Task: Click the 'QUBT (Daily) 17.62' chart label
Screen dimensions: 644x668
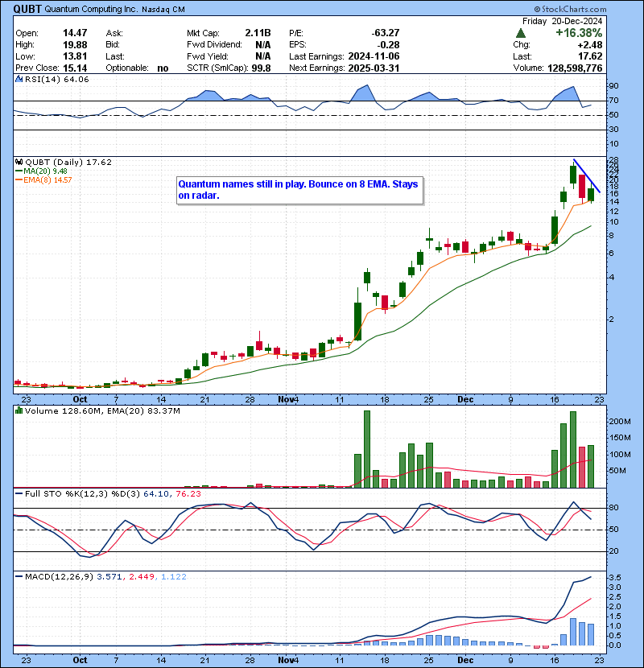Action: (x=68, y=163)
